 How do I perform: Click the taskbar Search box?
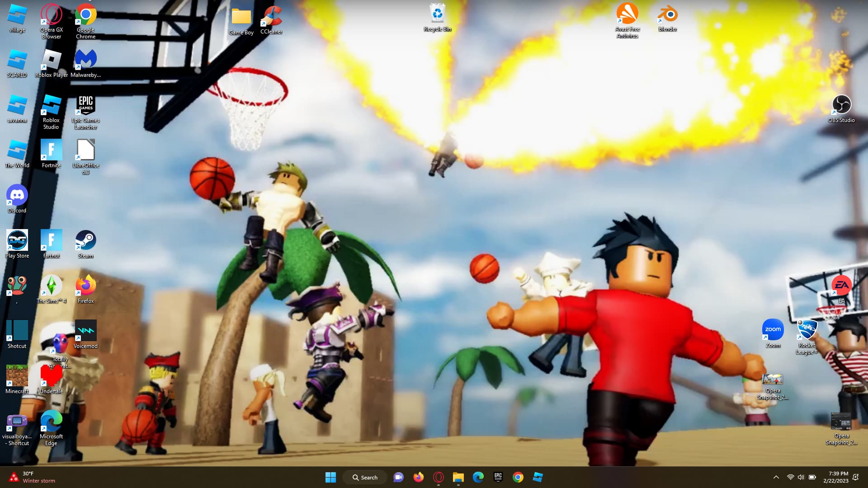pos(364,477)
